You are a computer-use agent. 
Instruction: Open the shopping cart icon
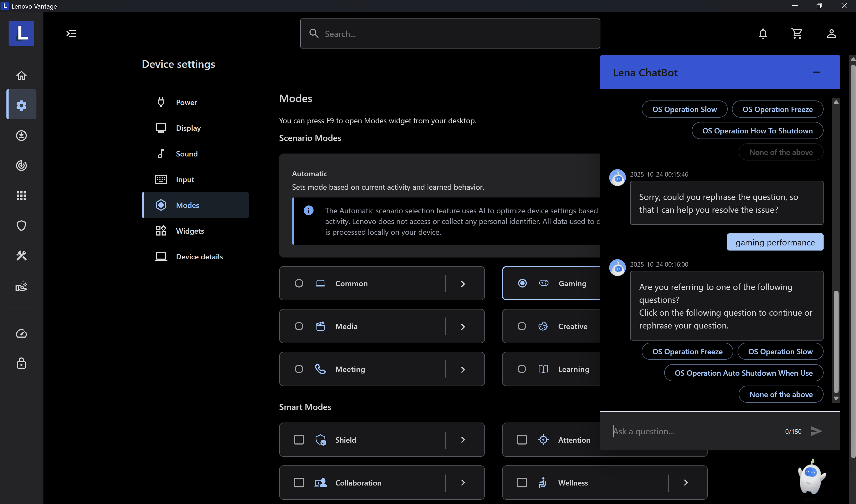[797, 33]
